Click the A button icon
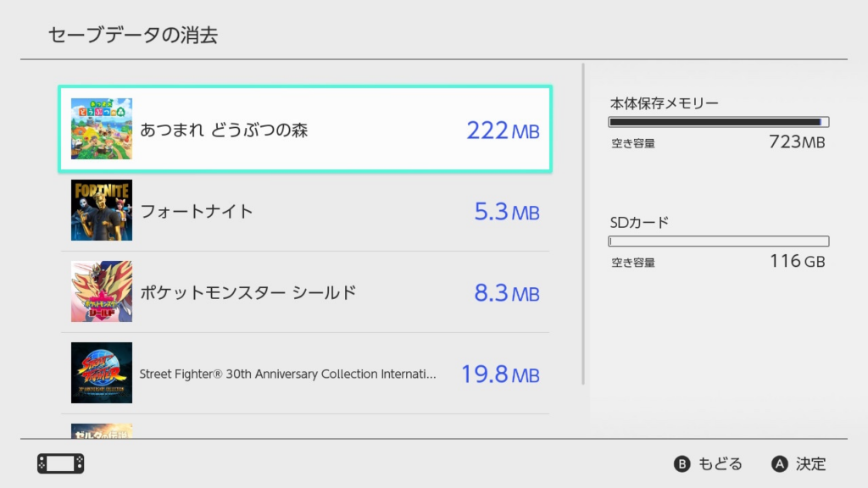The width and height of the screenshot is (868, 488). [x=780, y=463]
